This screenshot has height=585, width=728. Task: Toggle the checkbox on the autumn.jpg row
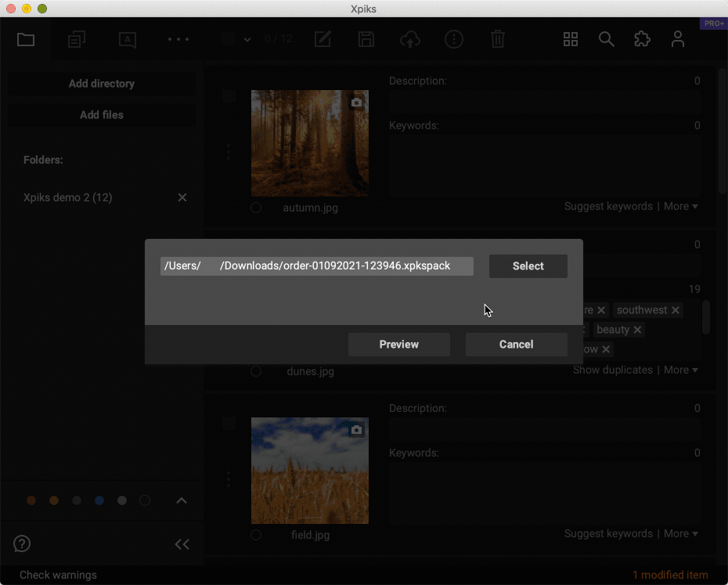pyautogui.click(x=229, y=96)
